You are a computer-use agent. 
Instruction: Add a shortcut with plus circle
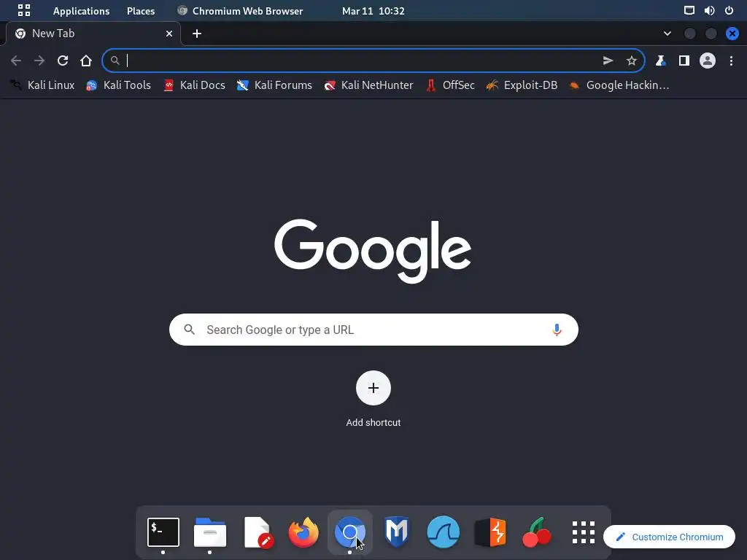pyautogui.click(x=373, y=388)
